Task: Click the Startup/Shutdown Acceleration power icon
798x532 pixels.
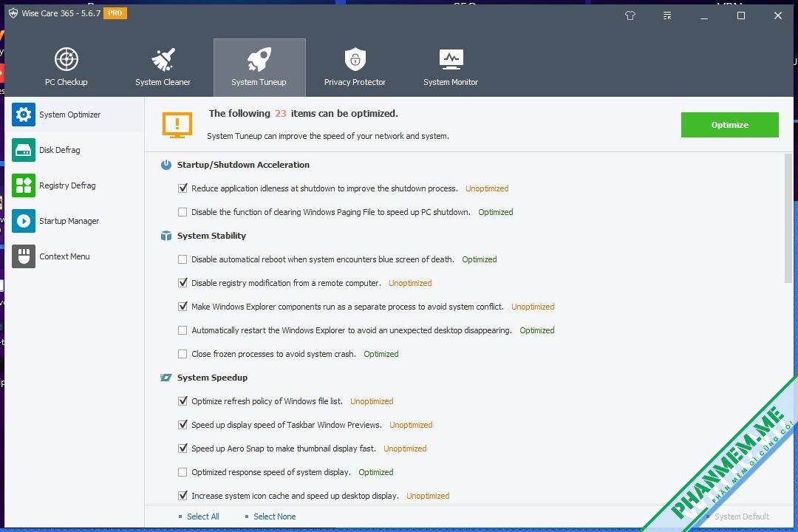Action: click(x=166, y=165)
